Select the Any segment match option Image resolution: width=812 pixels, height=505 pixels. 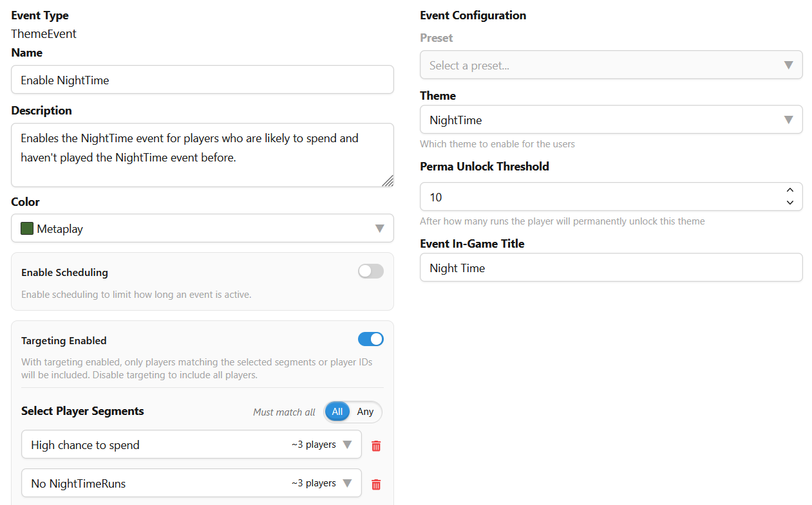(x=365, y=412)
